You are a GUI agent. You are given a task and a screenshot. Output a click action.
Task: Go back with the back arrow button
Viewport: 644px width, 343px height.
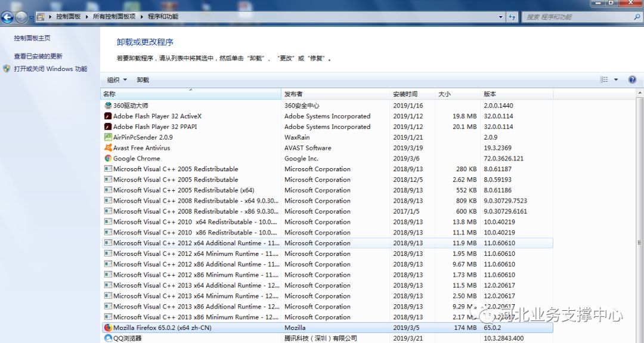[x=7, y=17]
